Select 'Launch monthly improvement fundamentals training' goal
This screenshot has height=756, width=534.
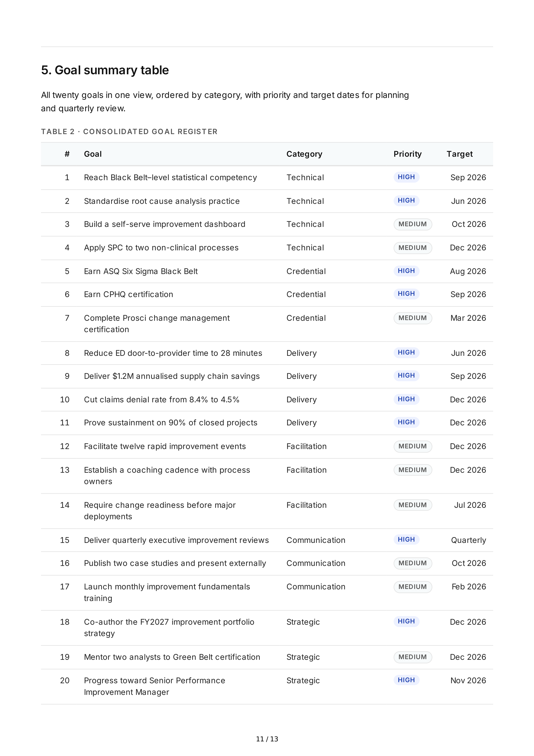[x=167, y=592]
